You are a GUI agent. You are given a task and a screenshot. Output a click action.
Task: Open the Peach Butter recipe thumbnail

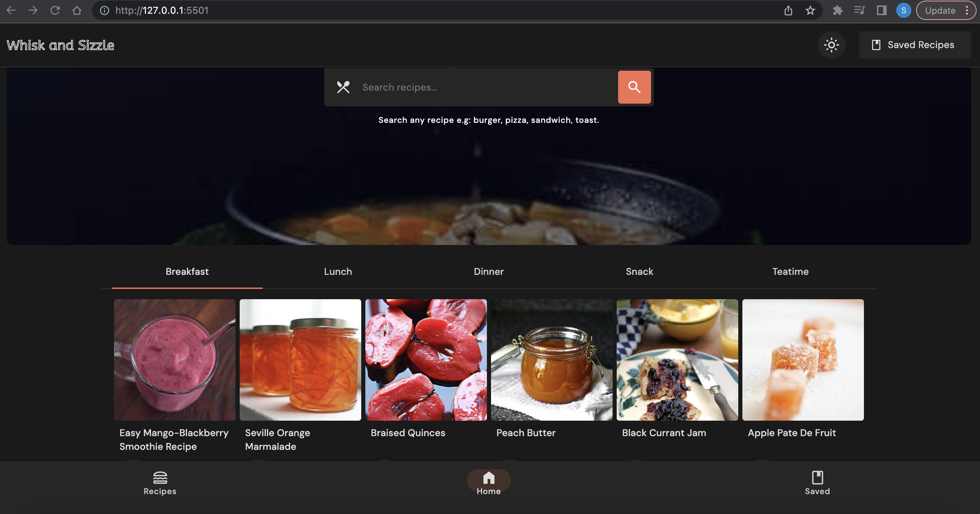pos(551,360)
